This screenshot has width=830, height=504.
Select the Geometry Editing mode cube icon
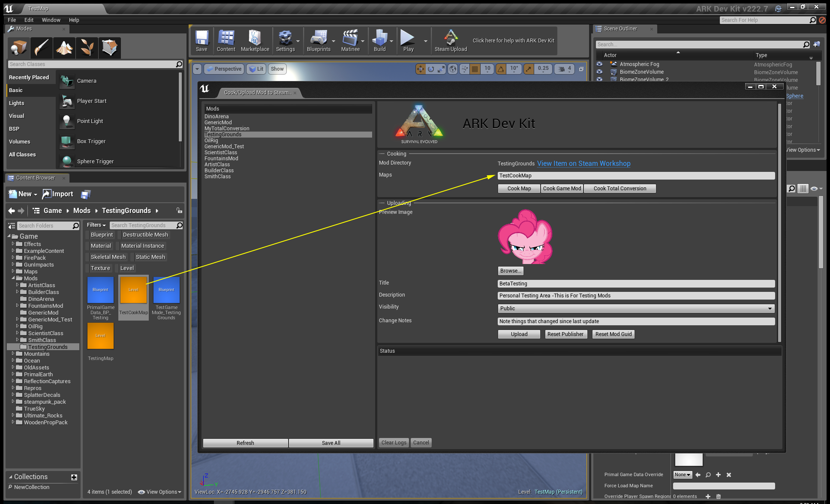110,48
